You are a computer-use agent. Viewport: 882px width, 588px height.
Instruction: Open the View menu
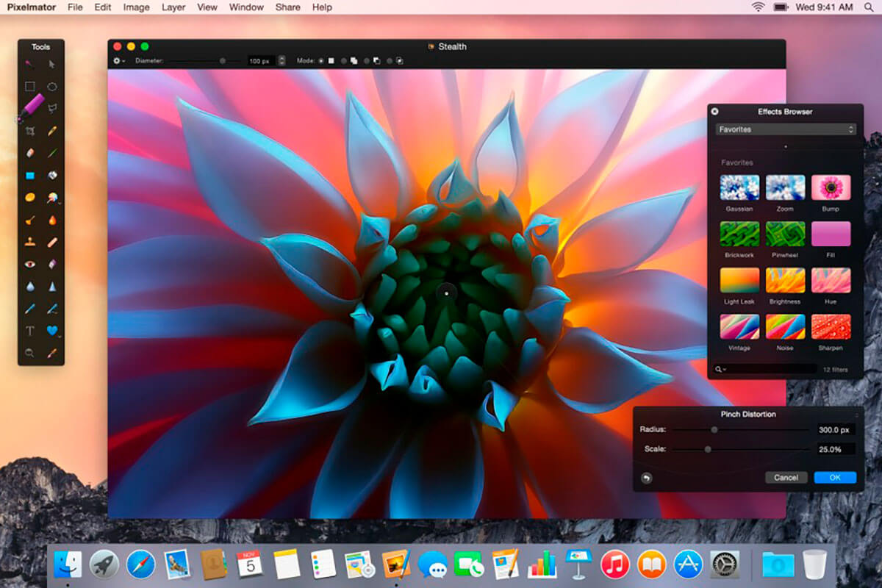207,7
